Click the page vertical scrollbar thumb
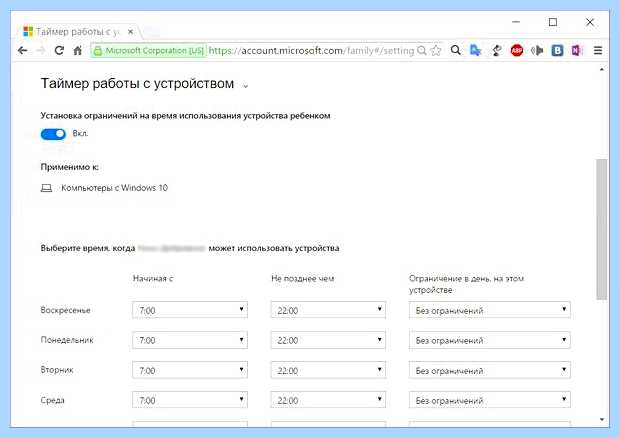 pyautogui.click(x=601, y=229)
